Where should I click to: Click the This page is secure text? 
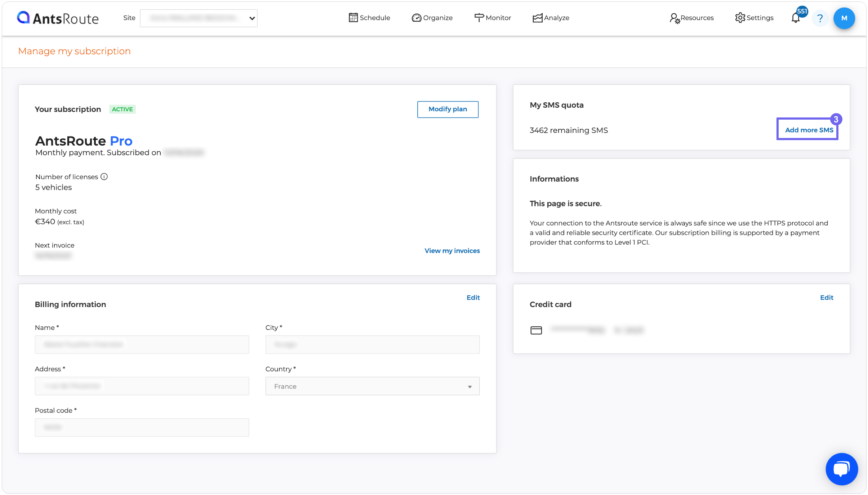(565, 204)
